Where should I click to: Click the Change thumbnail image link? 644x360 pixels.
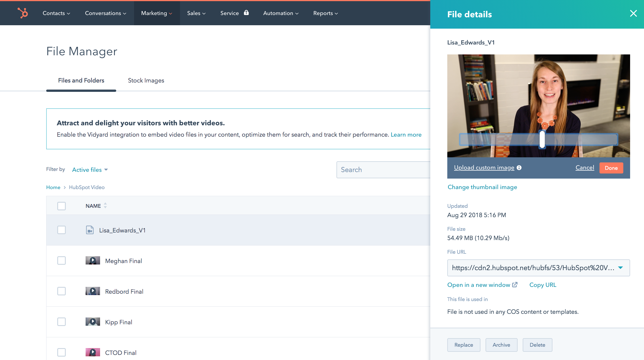pos(482,187)
